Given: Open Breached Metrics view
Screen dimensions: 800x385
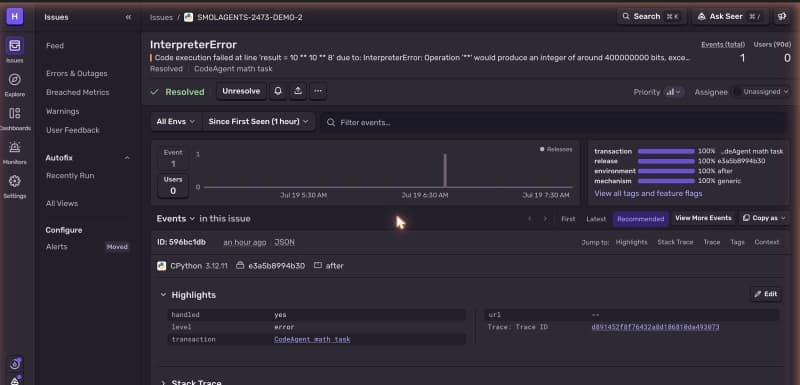Looking at the screenshot, I should [x=78, y=92].
